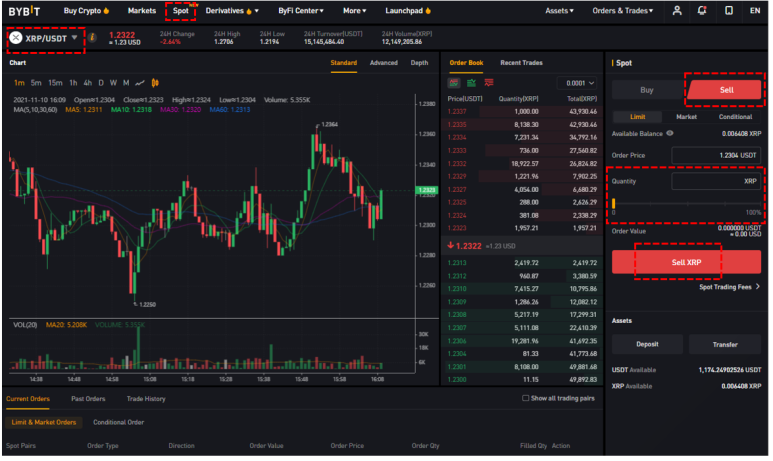Image resolution: width=773 pixels, height=461 pixels.
Task: Set chart interval to 1m
Action: [x=19, y=83]
